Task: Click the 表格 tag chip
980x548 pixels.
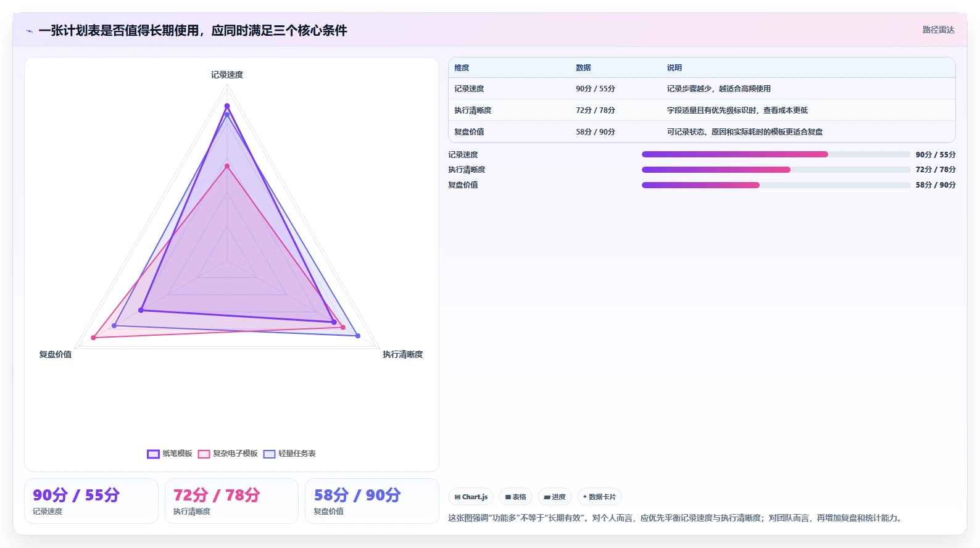Action: click(515, 497)
